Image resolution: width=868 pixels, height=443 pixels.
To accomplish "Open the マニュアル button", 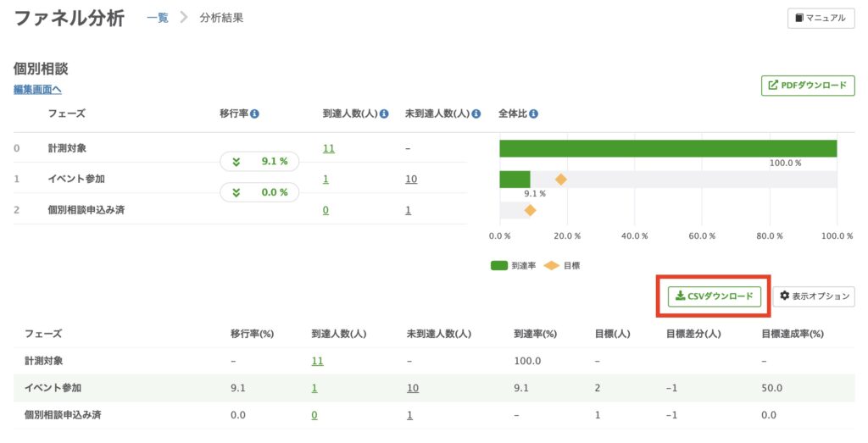I will pos(821,18).
